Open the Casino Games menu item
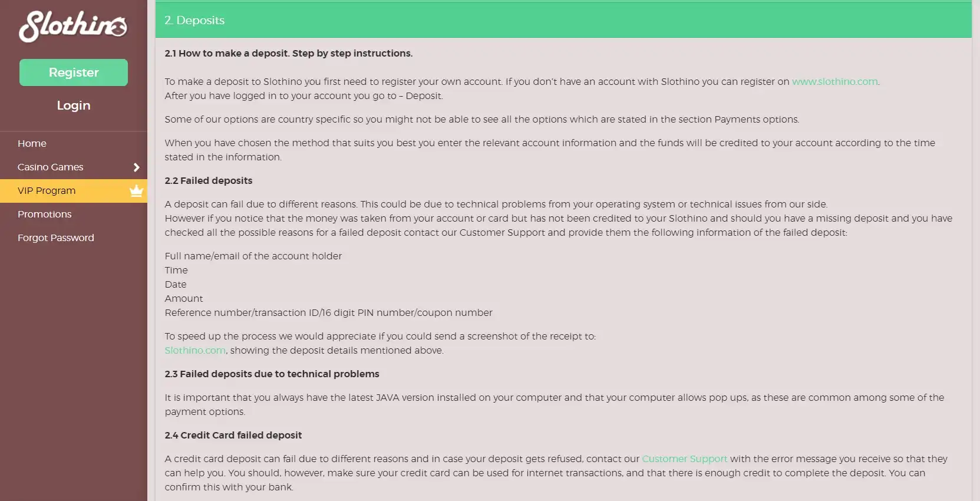This screenshot has width=980, height=501. [51, 167]
